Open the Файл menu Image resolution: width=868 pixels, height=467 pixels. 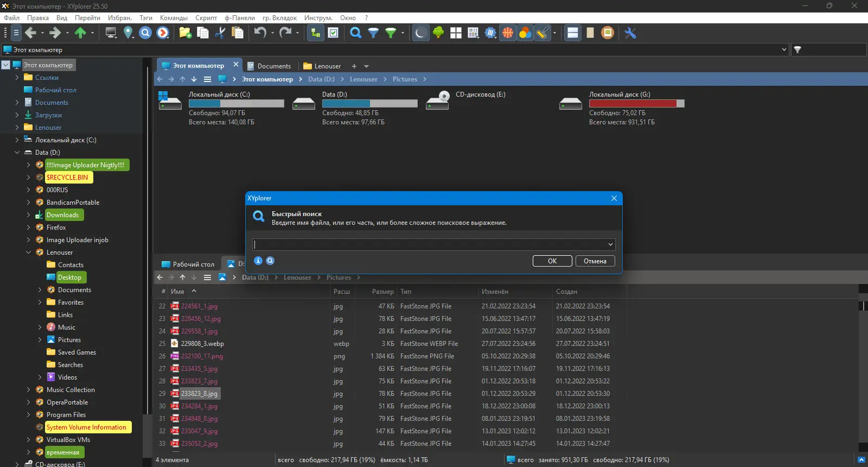(x=11, y=18)
